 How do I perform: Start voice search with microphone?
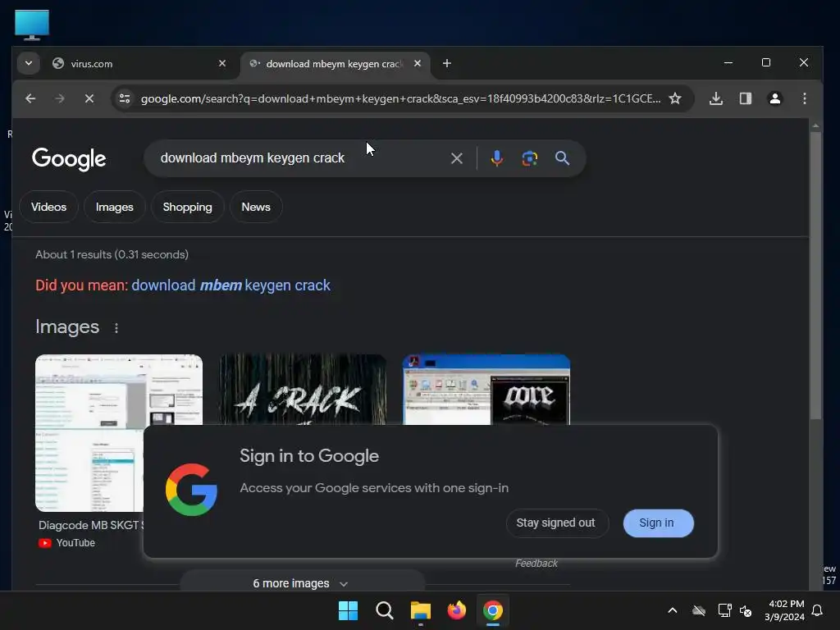click(496, 158)
